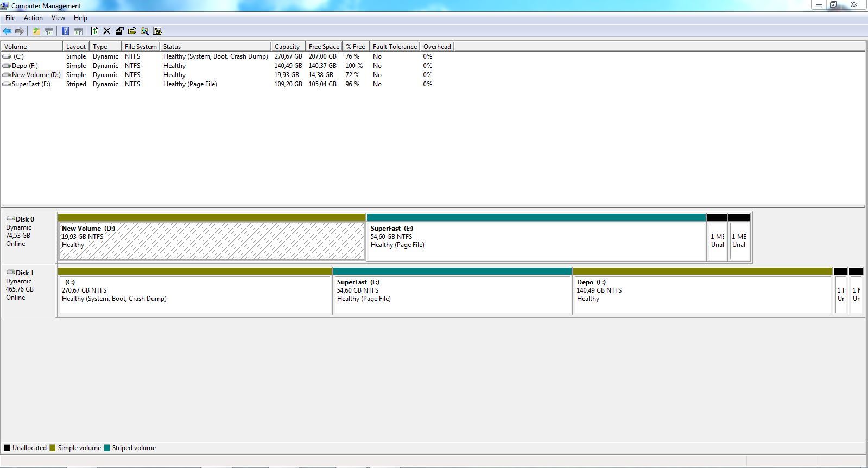Select the SuperFast (E:) drive icon
The width and height of the screenshot is (868, 468).
coord(7,84)
